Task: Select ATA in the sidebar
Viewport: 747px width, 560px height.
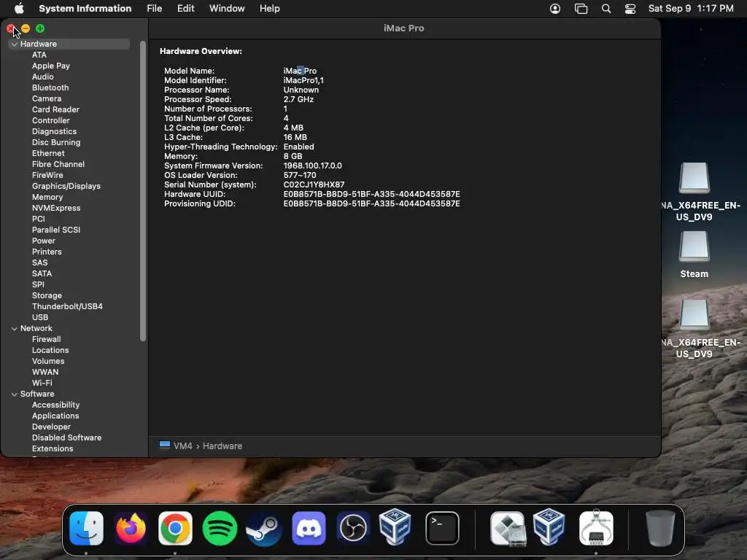Action: (39, 55)
